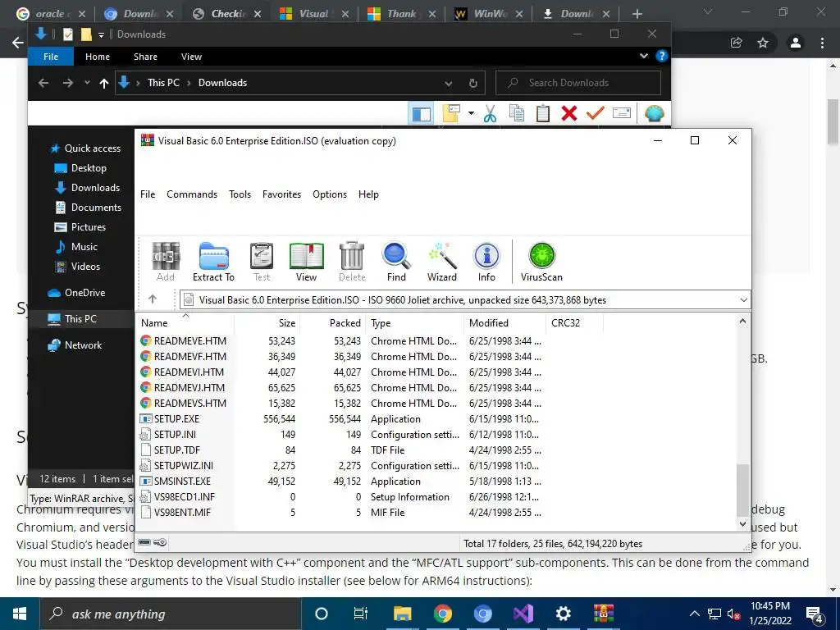The image size is (840, 630).
Task: Click the ask me anything search box
Action: tap(171, 614)
